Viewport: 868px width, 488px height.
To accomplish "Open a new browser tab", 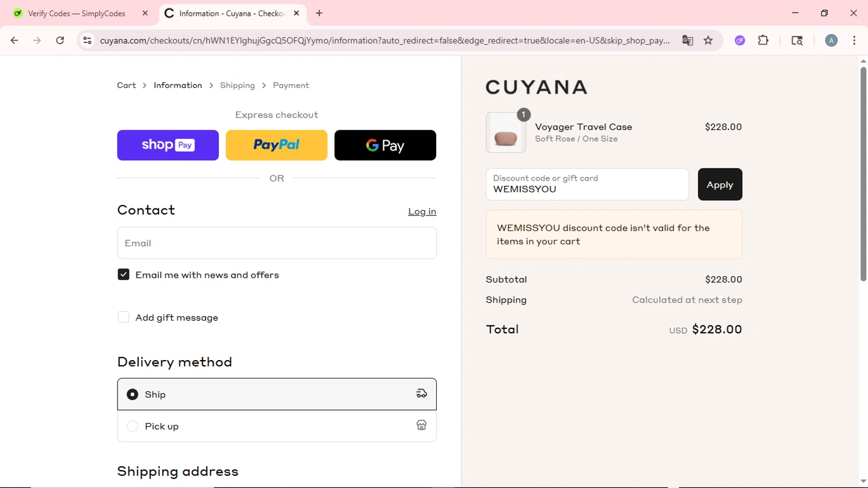I will [319, 13].
